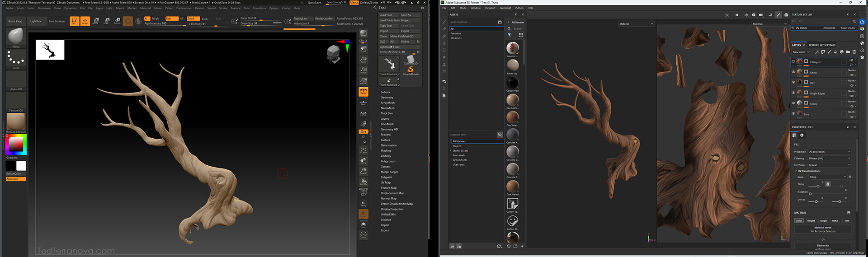Viewport: 868px width, 257px height.
Task: Click the Scroll canvas icon in ZBrush
Action: 363,49
